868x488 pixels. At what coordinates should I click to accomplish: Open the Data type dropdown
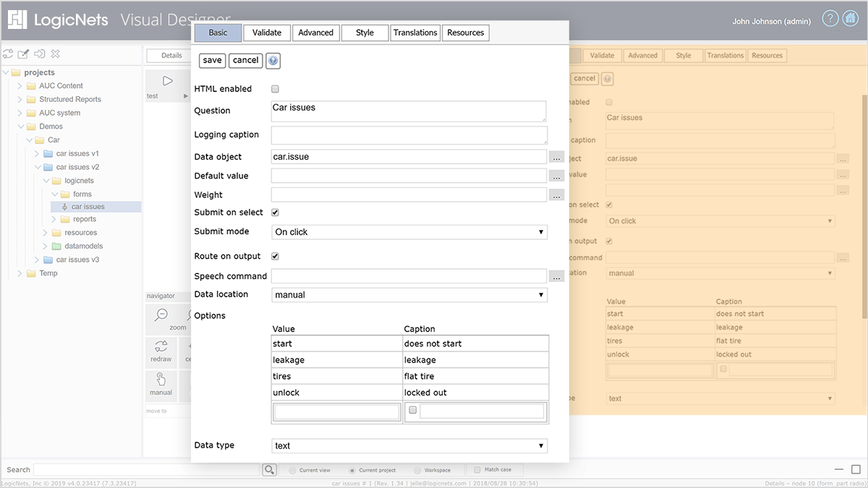409,446
